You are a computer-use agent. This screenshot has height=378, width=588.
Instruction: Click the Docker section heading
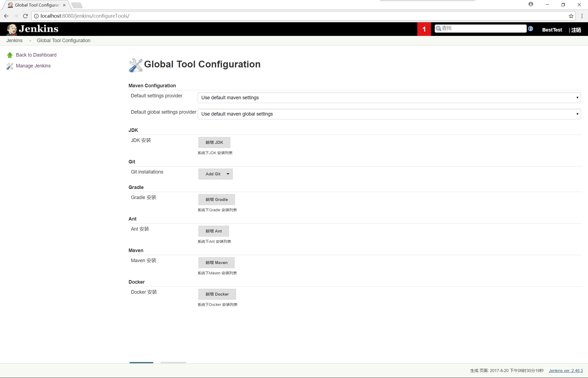pos(137,282)
